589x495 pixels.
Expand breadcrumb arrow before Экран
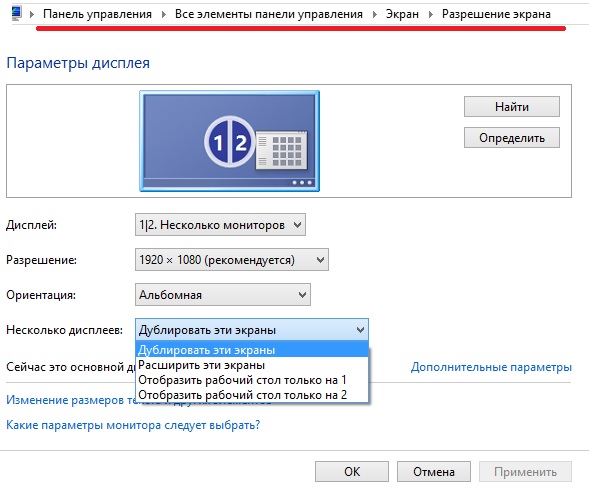pos(375,14)
